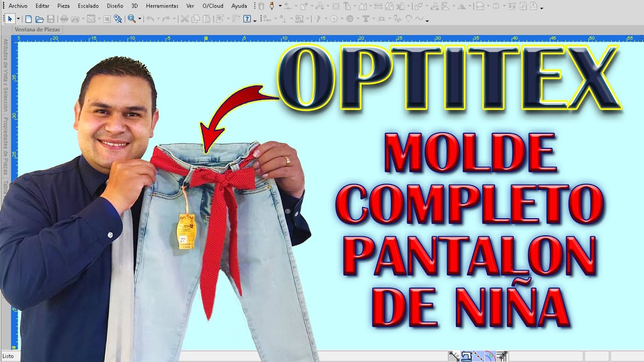The image size is (644, 362).
Task: Toggle the grid align icon in status bar
Action: [502, 356]
